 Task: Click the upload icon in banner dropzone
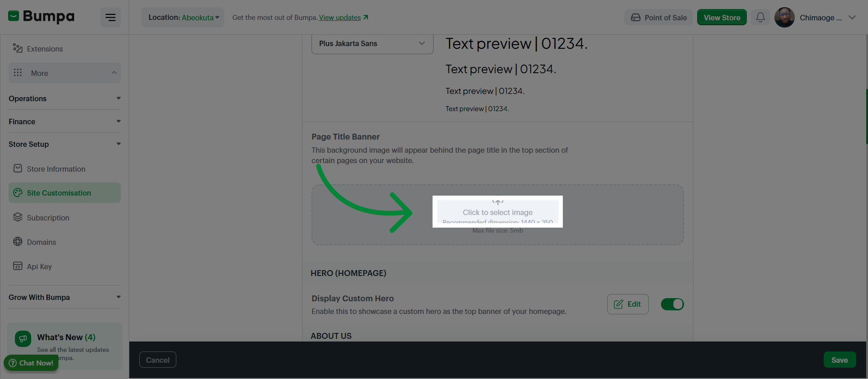pos(498,200)
